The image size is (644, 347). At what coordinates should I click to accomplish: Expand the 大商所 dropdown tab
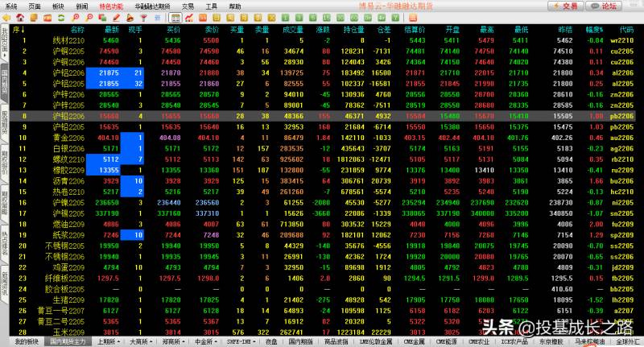pyautogui.click(x=140, y=341)
